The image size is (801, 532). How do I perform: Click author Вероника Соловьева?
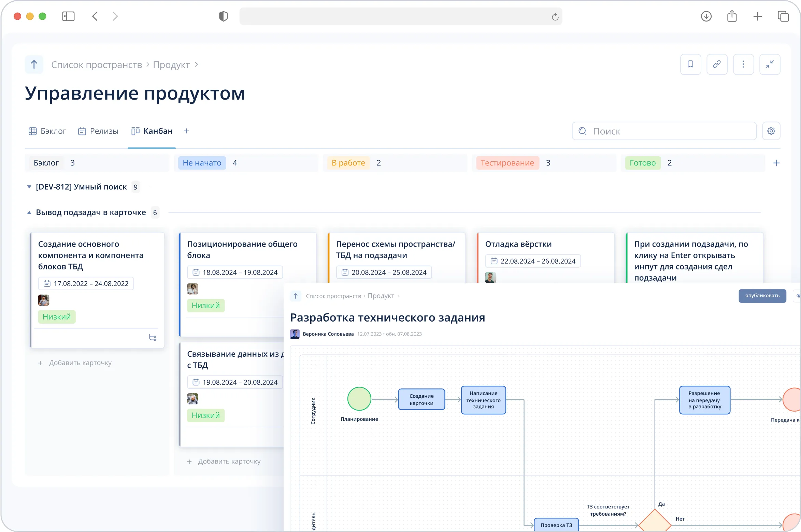tap(328, 334)
